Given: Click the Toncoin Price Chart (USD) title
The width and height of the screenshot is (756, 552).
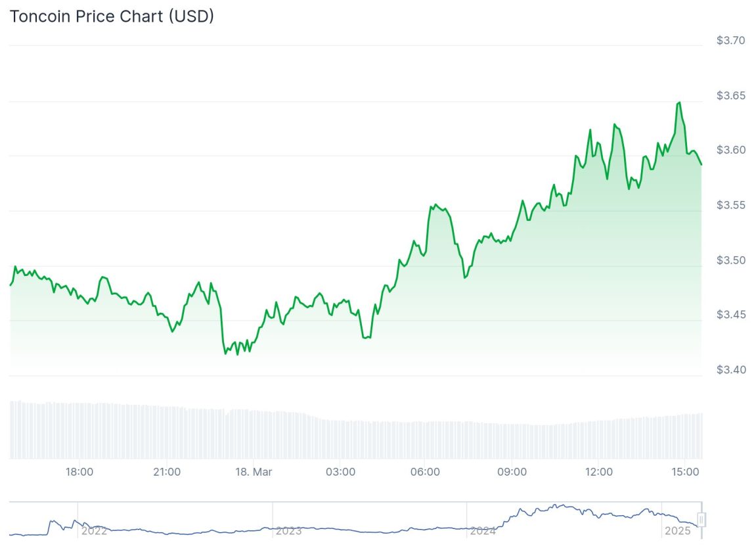Looking at the screenshot, I should point(112,17).
